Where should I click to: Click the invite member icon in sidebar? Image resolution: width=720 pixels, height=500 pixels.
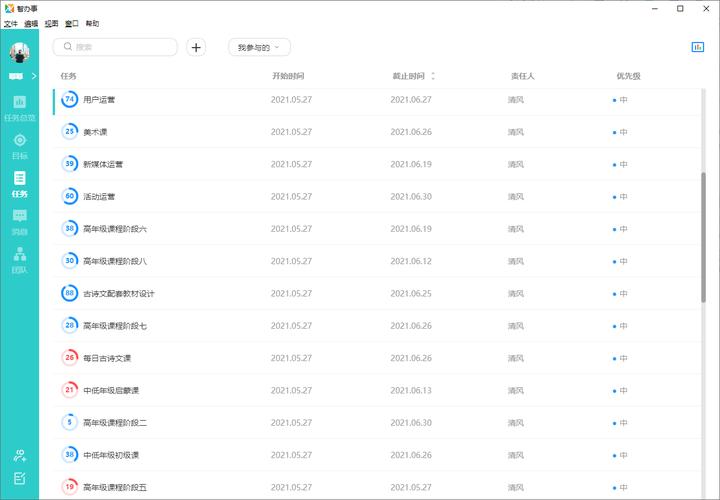(x=20, y=455)
